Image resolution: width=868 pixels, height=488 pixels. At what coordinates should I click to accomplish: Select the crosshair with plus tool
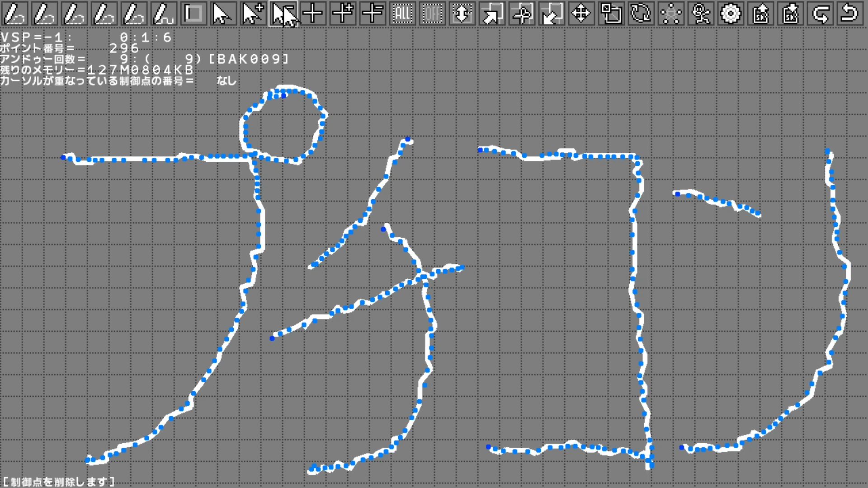(343, 14)
